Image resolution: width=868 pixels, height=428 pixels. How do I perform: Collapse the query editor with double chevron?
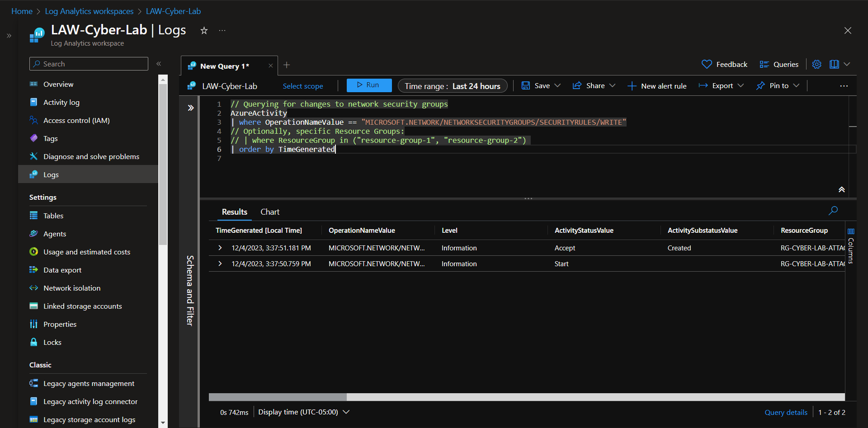click(841, 189)
